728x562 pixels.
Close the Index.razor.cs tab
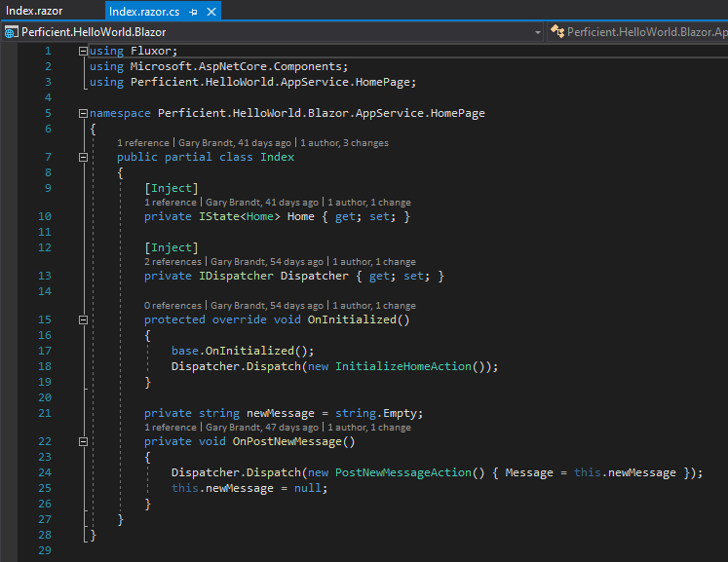tap(211, 12)
